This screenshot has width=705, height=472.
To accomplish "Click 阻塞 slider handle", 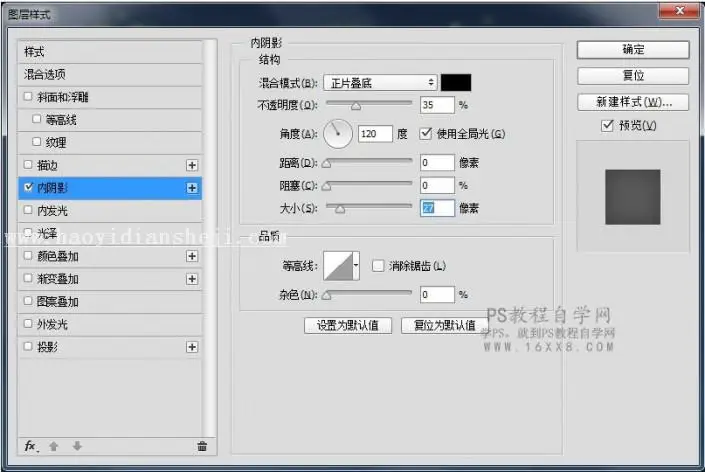I will point(327,186).
